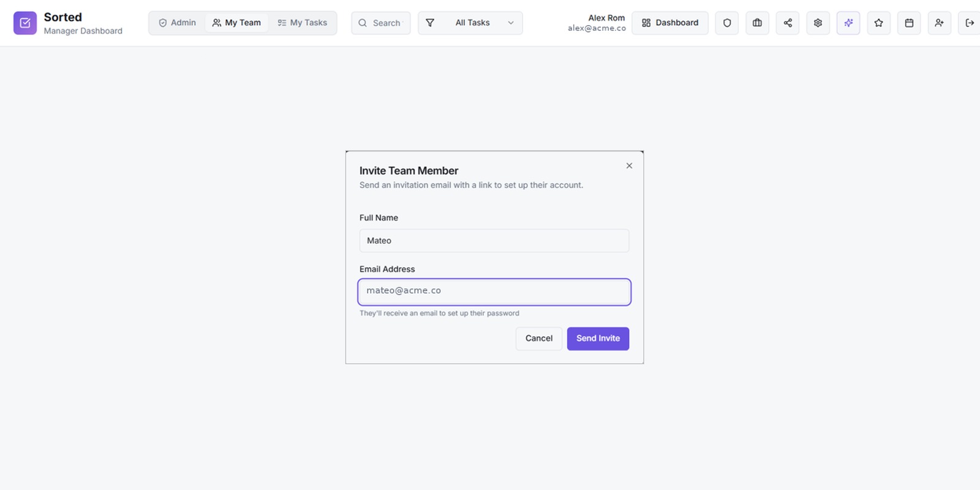Click the purple sparkles icon button
The width and height of the screenshot is (980, 490).
[x=848, y=23]
